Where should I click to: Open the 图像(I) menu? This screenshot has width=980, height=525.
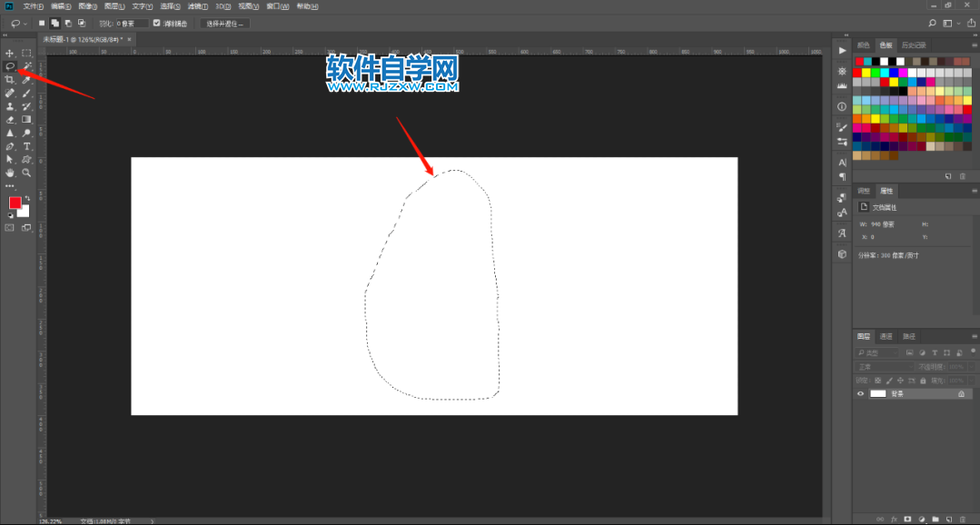click(87, 6)
